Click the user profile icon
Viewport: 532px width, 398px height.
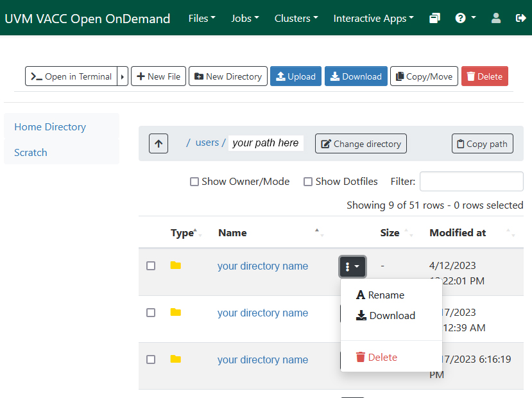496,19
